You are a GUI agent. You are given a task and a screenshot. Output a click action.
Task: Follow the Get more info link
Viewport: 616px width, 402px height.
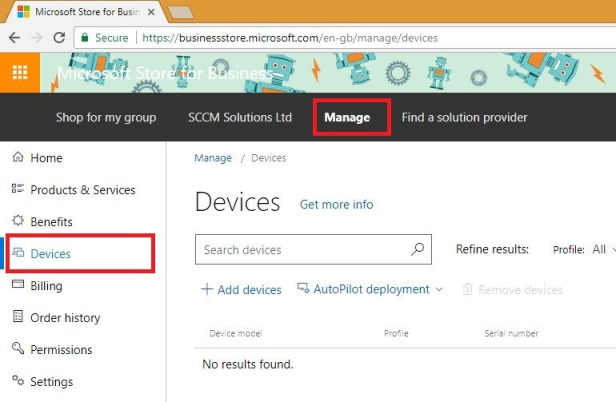[x=336, y=204]
